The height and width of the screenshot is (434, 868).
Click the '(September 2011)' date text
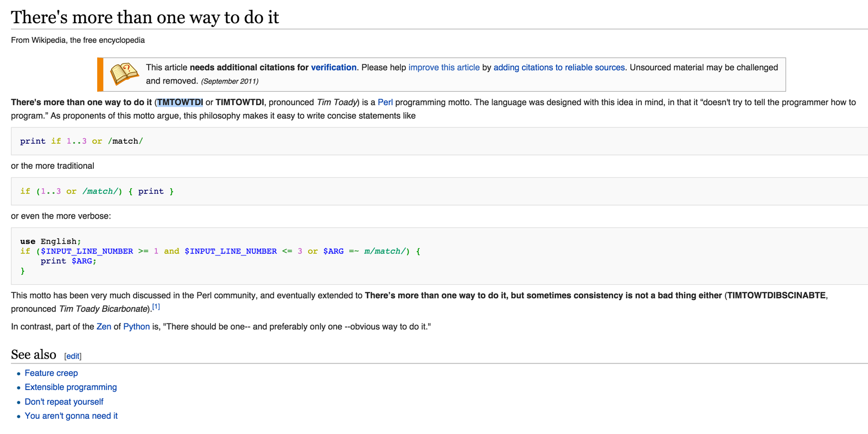click(x=229, y=81)
